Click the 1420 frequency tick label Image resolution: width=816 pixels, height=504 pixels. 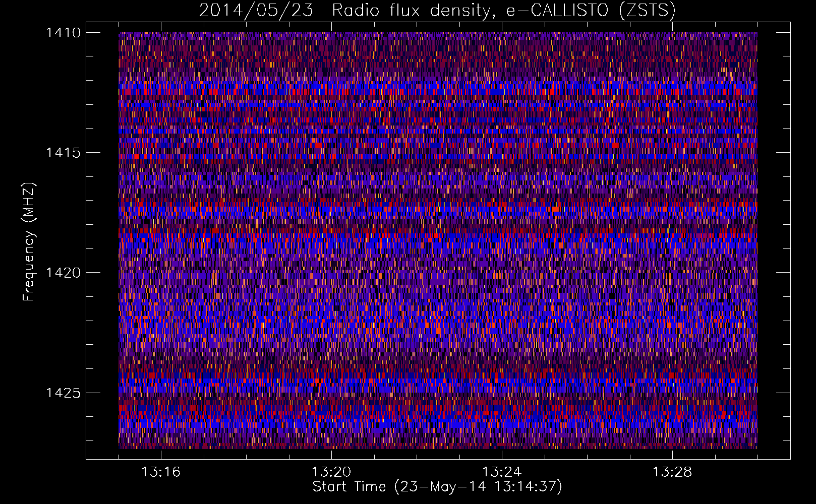(64, 273)
